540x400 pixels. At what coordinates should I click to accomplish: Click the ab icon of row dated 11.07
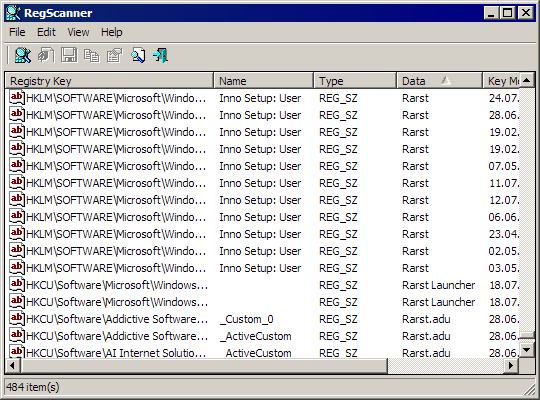click(x=17, y=183)
